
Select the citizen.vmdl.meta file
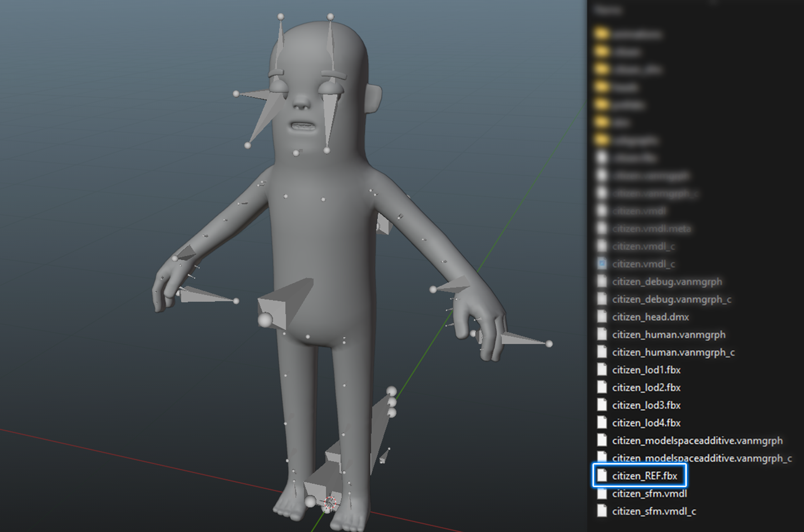point(651,229)
